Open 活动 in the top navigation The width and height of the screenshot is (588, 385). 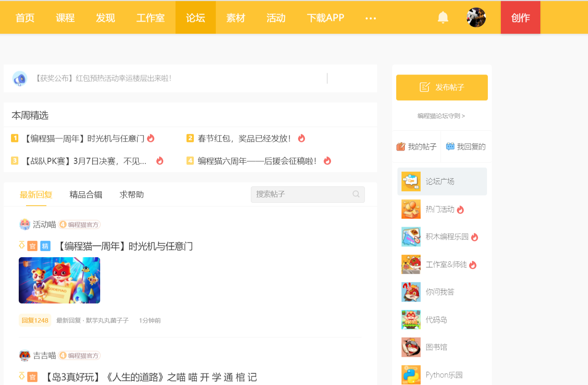pyautogui.click(x=276, y=18)
